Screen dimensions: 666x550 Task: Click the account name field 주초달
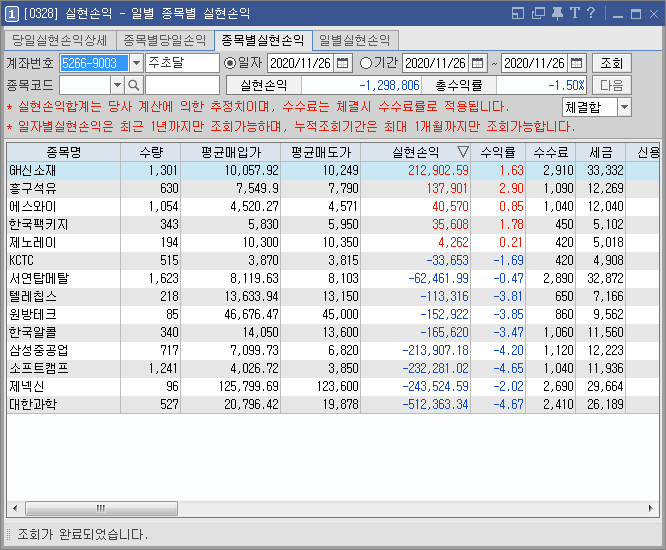pos(182,63)
